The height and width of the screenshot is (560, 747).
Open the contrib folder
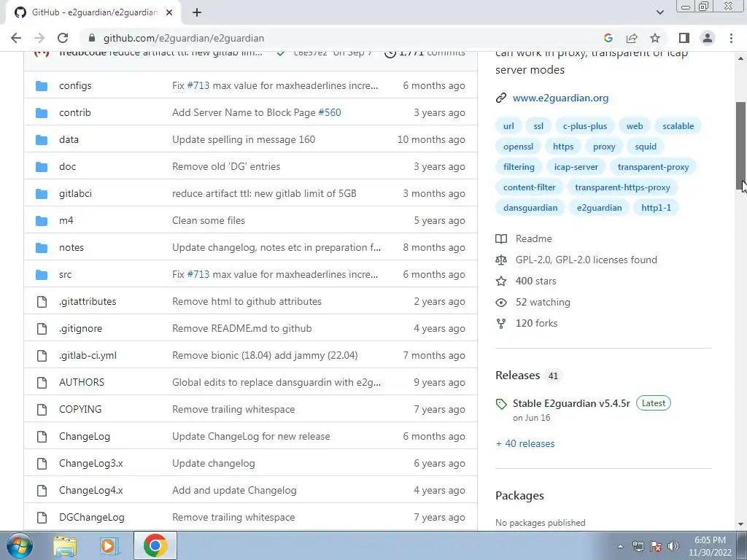click(x=75, y=112)
